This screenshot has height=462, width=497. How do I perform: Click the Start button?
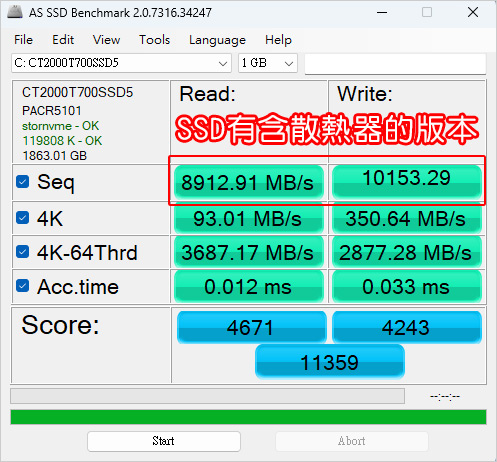(164, 441)
